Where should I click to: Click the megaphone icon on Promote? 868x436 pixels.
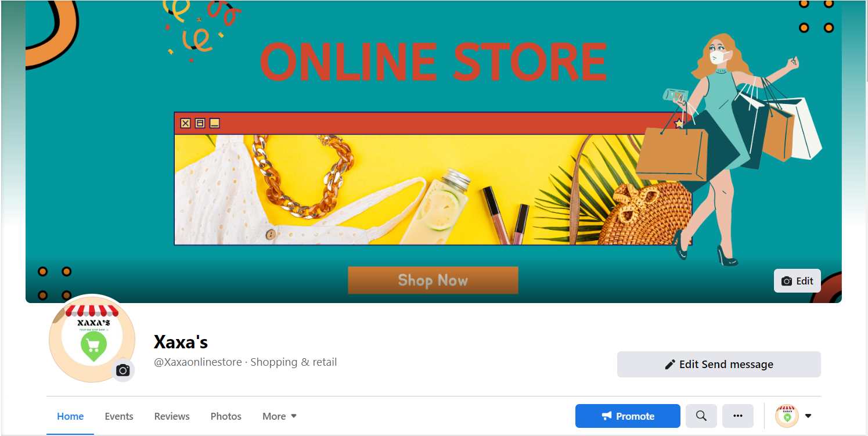[607, 416]
